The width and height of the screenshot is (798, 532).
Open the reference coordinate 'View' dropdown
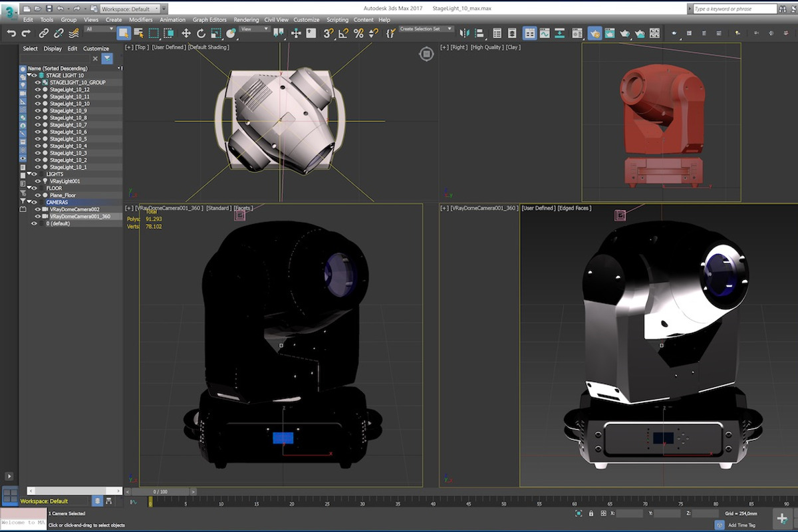pyautogui.click(x=254, y=29)
